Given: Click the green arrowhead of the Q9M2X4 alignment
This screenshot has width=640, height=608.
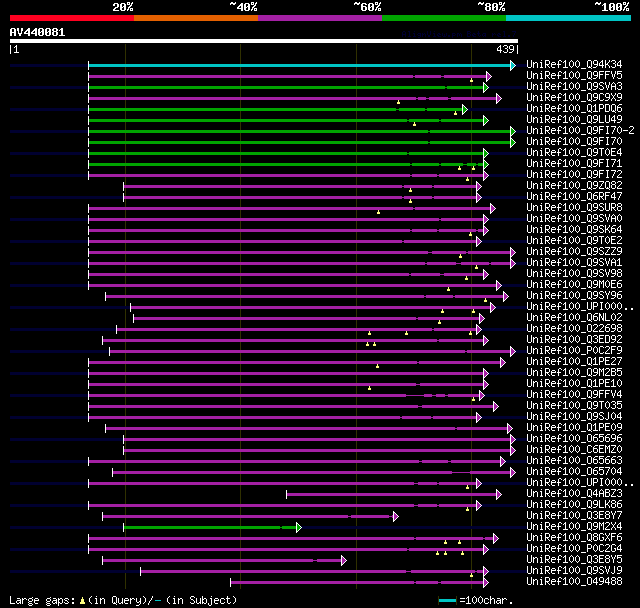Looking at the screenshot, I should 299,528.
